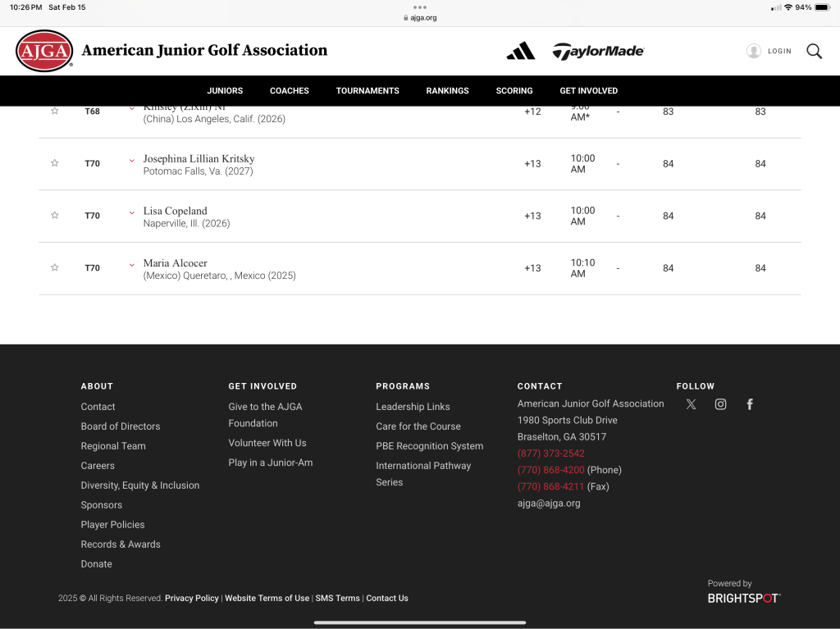The height and width of the screenshot is (629, 840).
Task: Call the (877) 373-2542 phone link
Action: 550,454
